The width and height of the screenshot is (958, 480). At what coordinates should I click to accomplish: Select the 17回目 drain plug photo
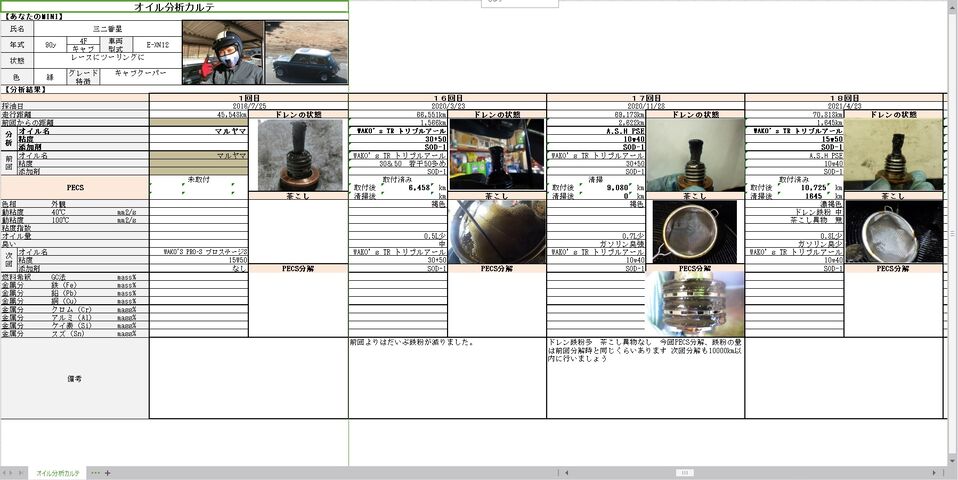point(695,155)
